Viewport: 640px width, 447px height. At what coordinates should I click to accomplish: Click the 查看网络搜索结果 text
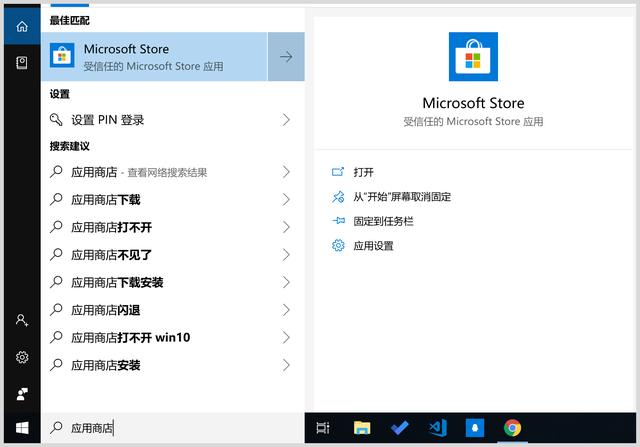(x=167, y=173)
